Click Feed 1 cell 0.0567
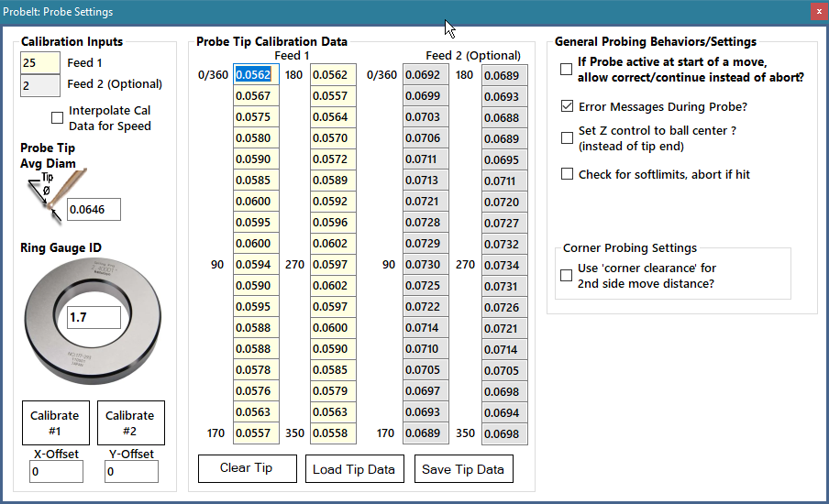Viewport: 829px width, 504px height. pyautogui.click(x=257, y=95)
